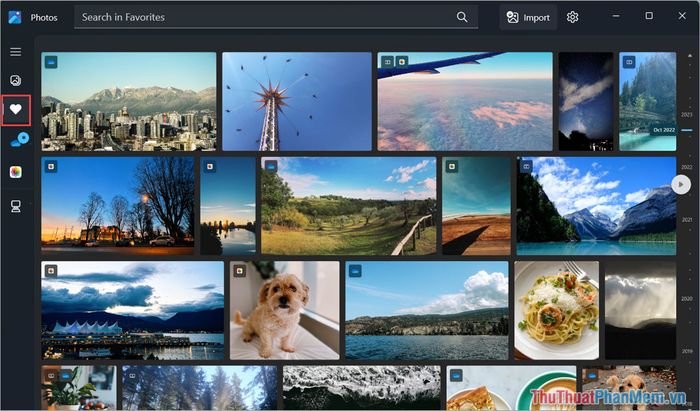The height and width of the screenshot is (411, 700).
Task: Select the Favorites heart icon
Action: click(16, 109)
